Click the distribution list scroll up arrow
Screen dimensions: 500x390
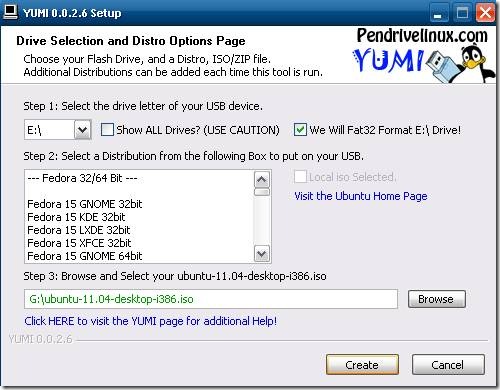coord(262,180)
